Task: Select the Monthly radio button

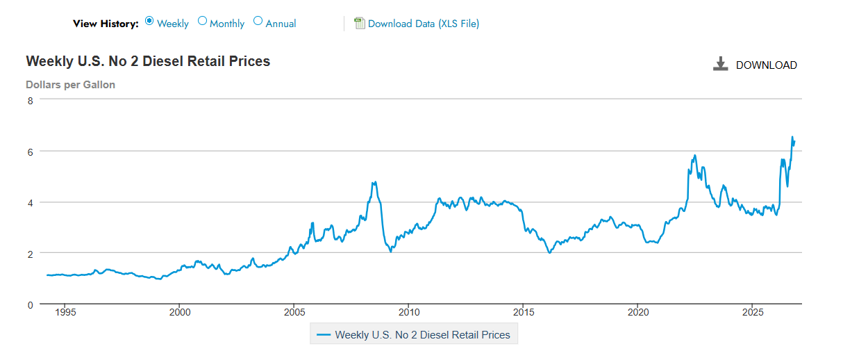Action: click(x=203, y=21)
